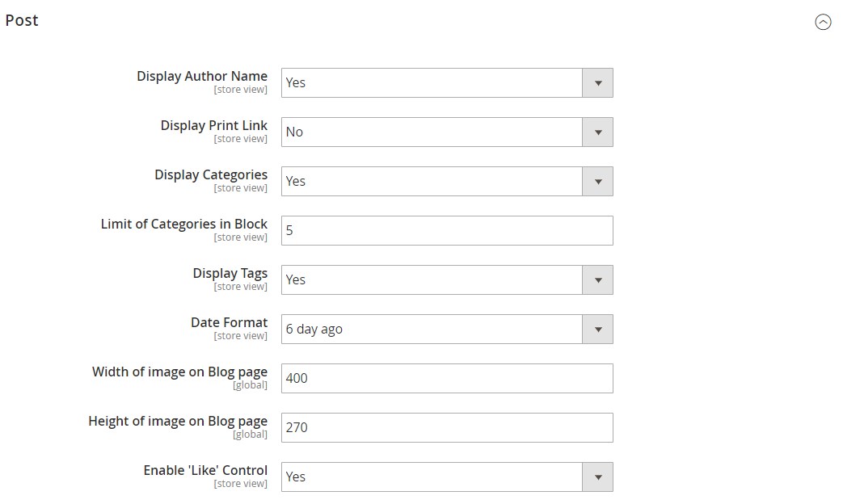The height and width of the screenshot is (504, 843).
Task: Open the Date Format dropdown showing 6 day ago
Action: coord(447,329)
